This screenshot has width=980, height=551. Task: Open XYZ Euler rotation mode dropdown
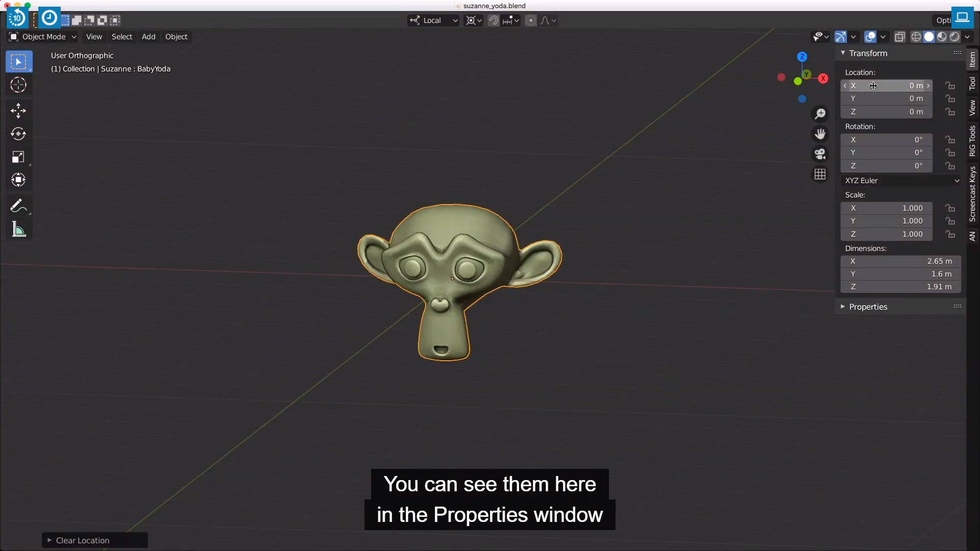[x=901, y=181]
